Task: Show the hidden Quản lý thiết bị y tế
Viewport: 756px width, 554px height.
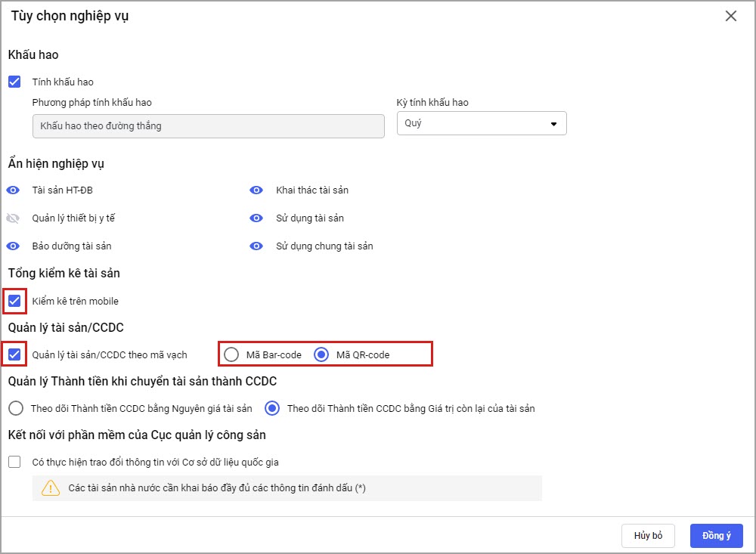Action: click(13, 218)
